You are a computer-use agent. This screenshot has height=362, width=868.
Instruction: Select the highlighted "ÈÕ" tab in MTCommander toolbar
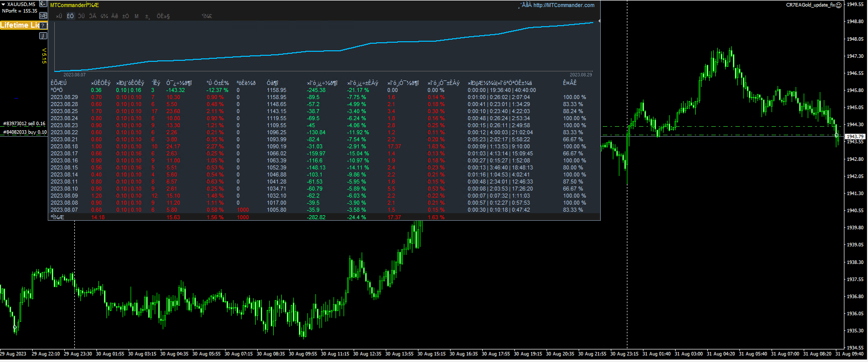pos(70,16)
